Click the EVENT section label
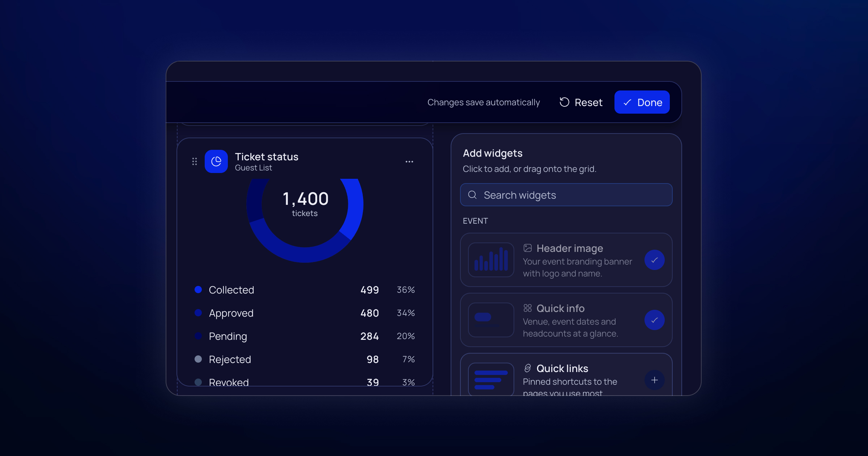This screenshot has width=868, height=456. [x=475, y=221]
